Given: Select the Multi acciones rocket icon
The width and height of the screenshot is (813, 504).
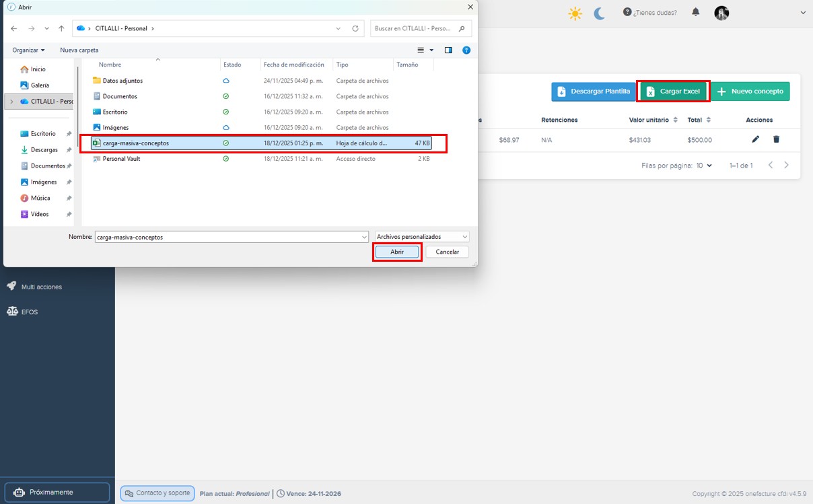Looking at the screenshot, I should [11, 286].
